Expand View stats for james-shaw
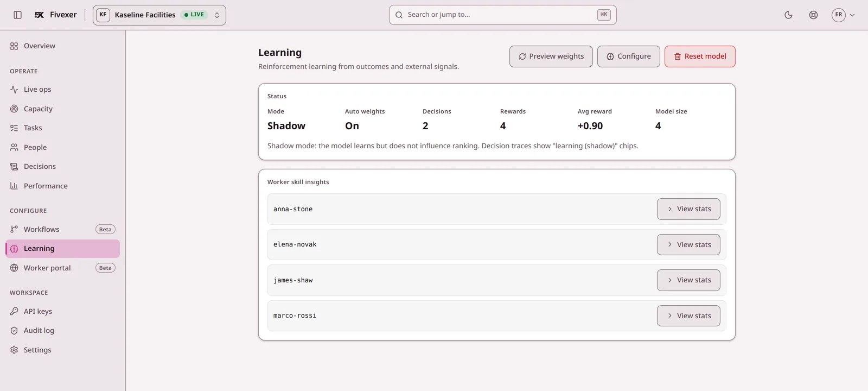This screenshot has height=391, width=868. click(x=688, y=280)
